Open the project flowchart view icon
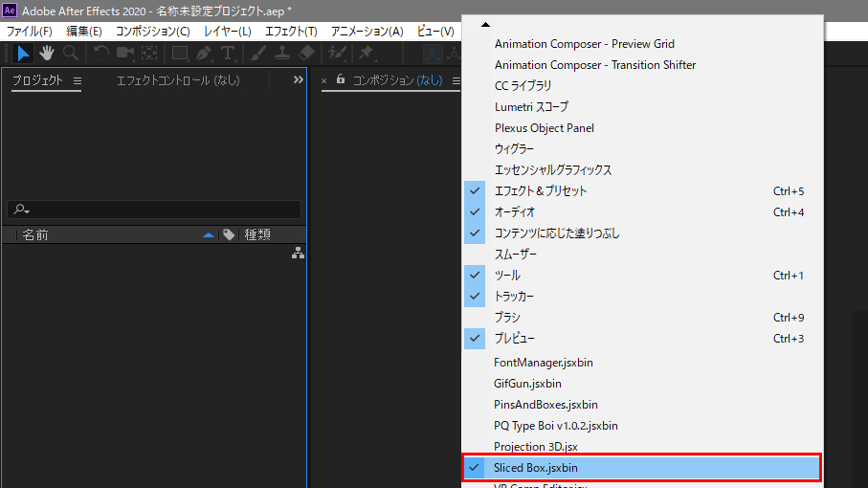This screenshot has height=488, width=868. point(298,253)
